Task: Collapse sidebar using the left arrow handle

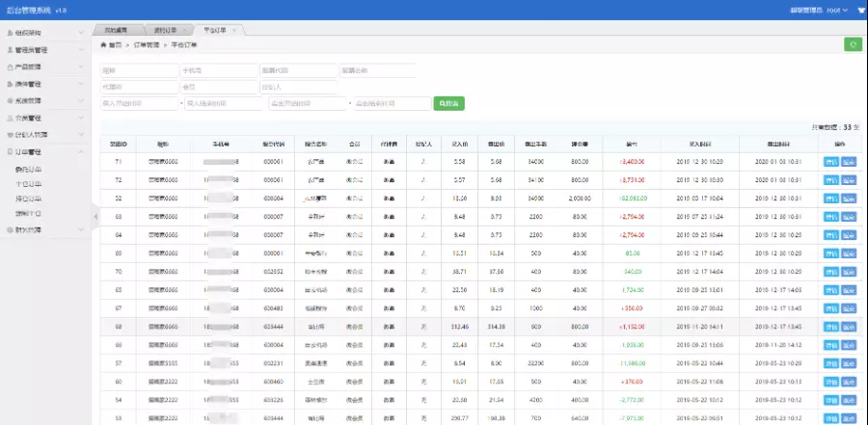Action: click(x=95, y=216)
